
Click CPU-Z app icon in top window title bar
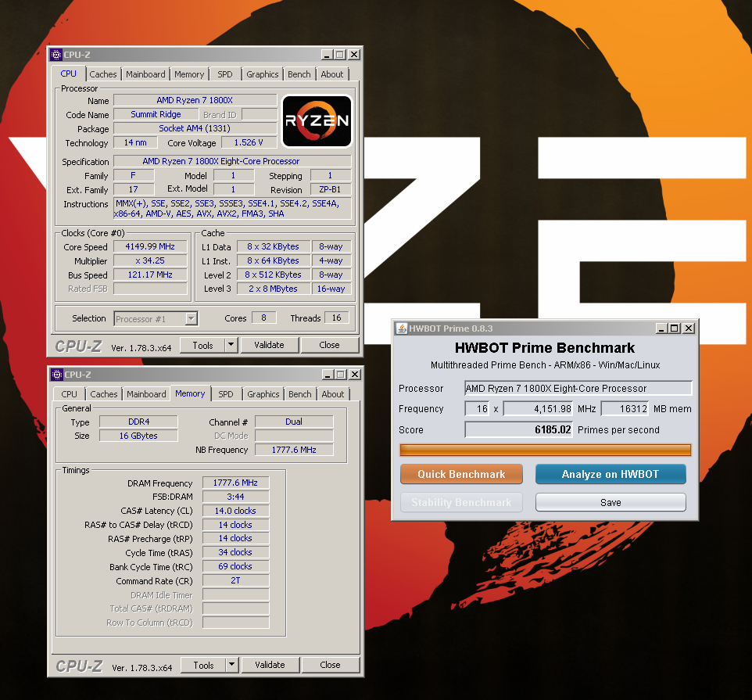56,55
